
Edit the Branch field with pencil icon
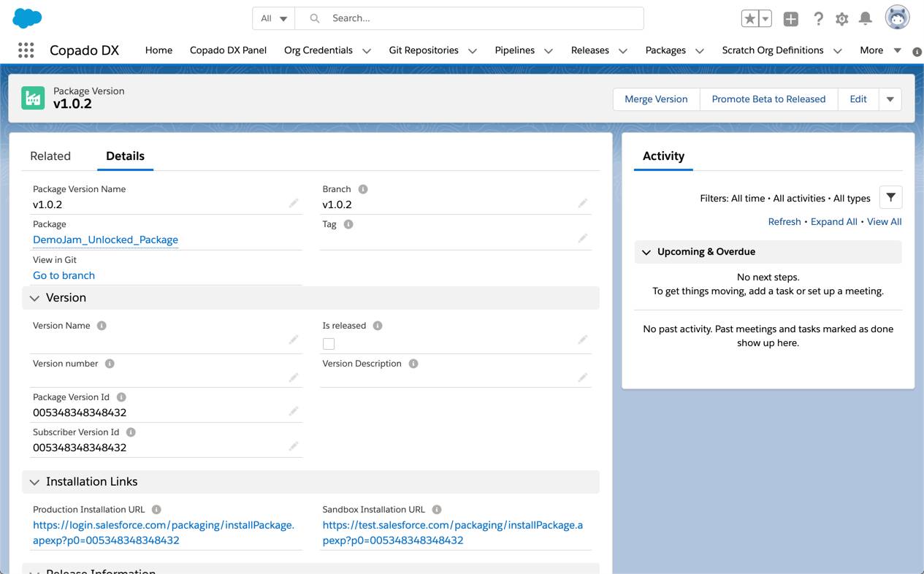pos(582,203)
